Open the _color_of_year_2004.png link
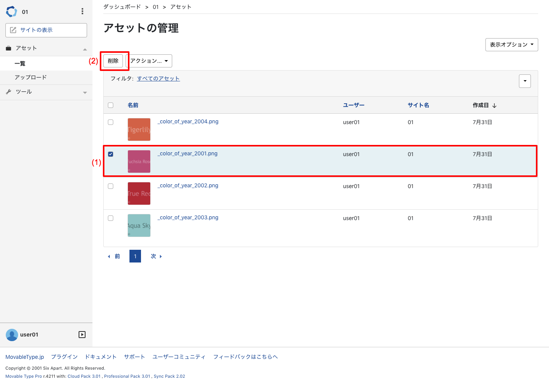Viewport: 549px width, 392px height. [x=188, y=121]
